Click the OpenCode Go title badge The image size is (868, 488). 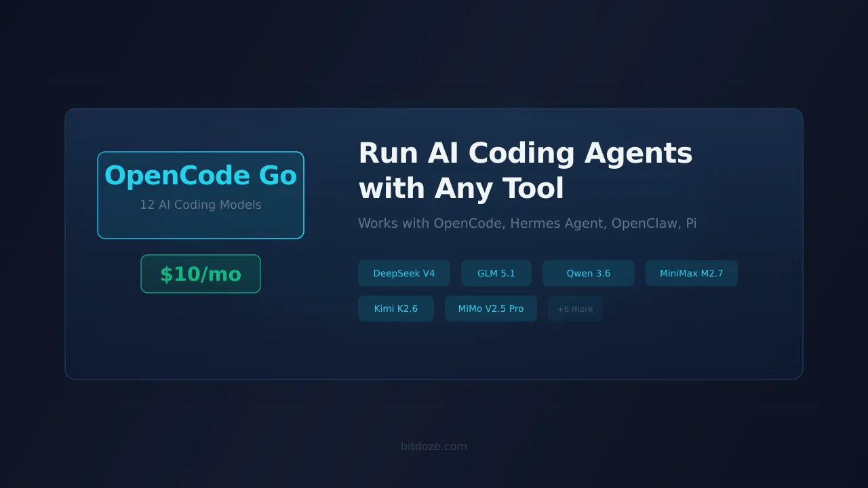201,195
